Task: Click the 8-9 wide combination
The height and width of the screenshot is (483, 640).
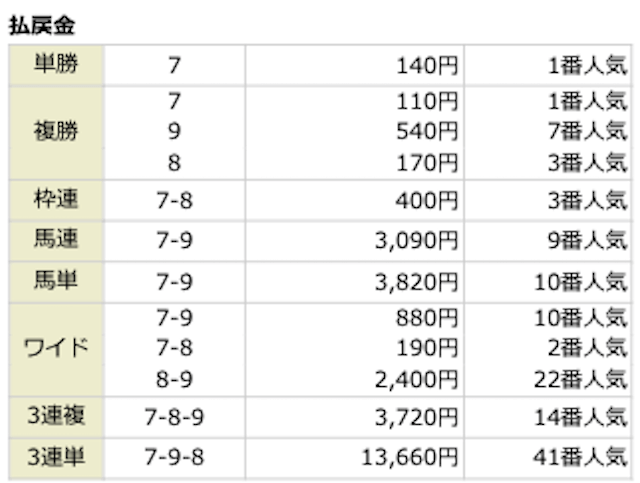Action: pyautogui.click(x=175, y=380)
